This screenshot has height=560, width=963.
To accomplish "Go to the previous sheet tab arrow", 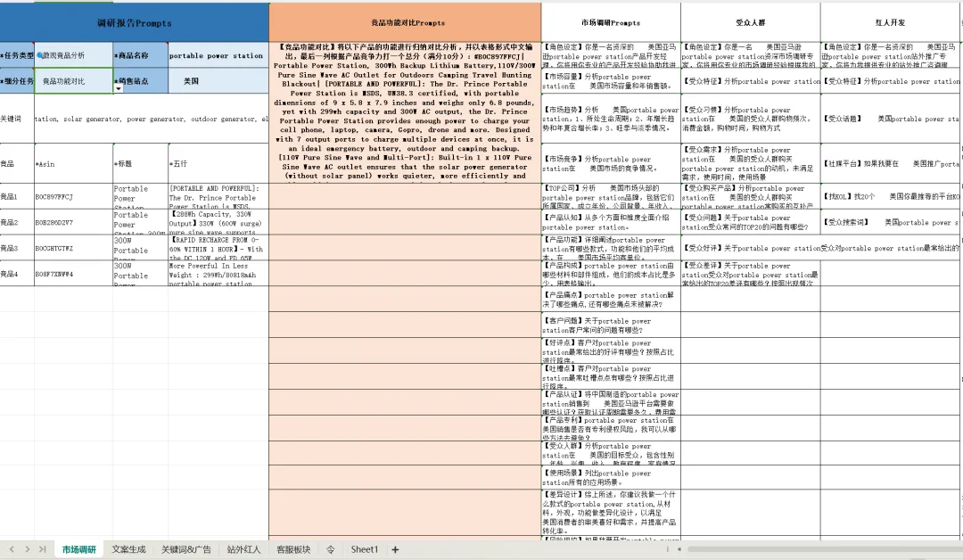I will click(x=12, y=549).
